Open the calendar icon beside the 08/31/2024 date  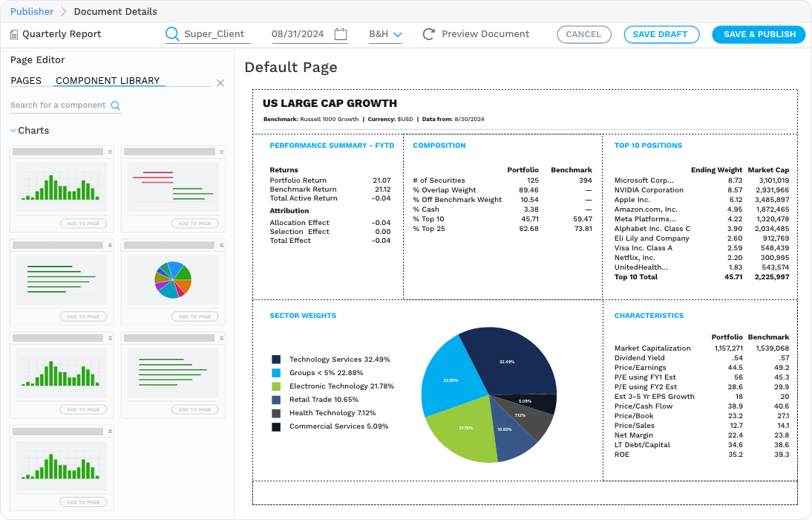pyautogui.click(x=340, y=33)
